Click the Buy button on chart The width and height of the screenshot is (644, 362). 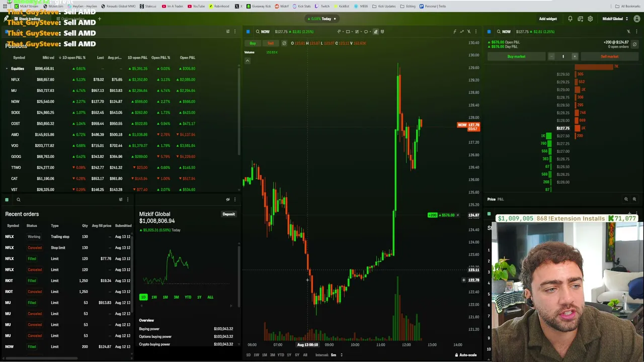tap(253, 43)
